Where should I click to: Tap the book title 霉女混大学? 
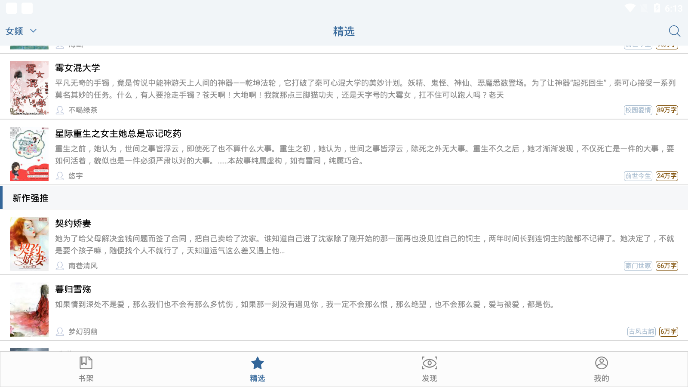tap(78, 68)
